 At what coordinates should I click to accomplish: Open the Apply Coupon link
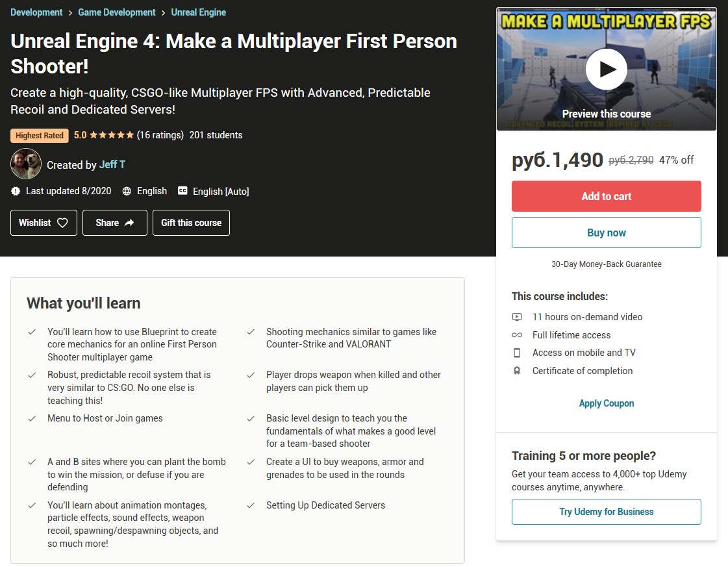(x=606, y=403)
